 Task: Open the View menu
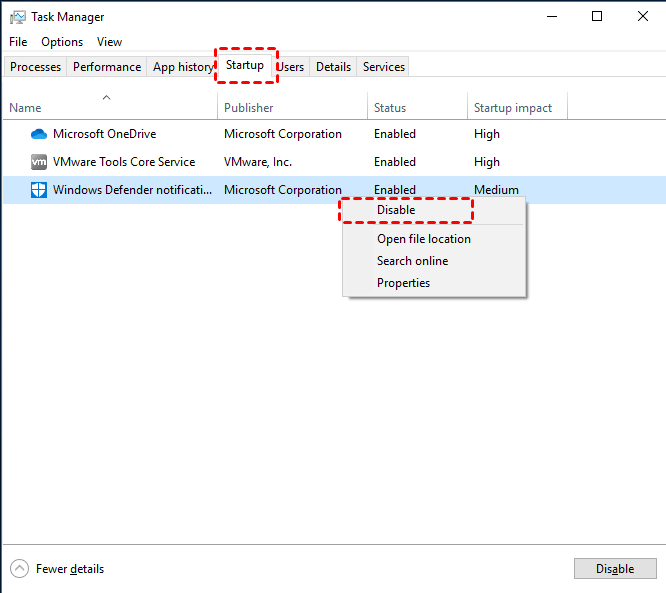click(x=109, y=42)
